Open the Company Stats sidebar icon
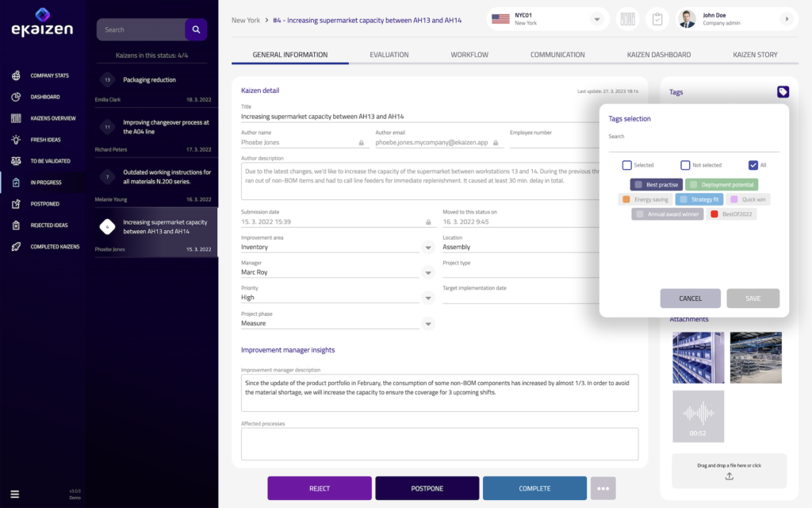The height and width of the screenshot is (508, 812). (16, 75)
